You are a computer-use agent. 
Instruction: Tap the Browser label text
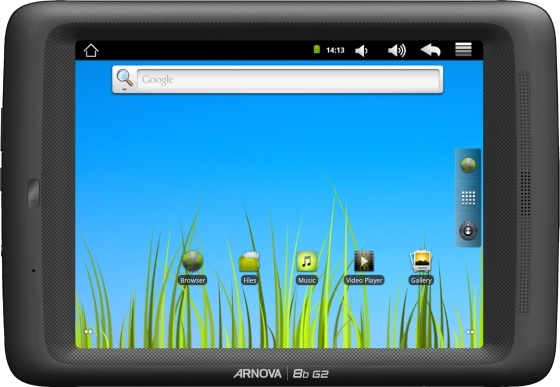tap(192, 280)
